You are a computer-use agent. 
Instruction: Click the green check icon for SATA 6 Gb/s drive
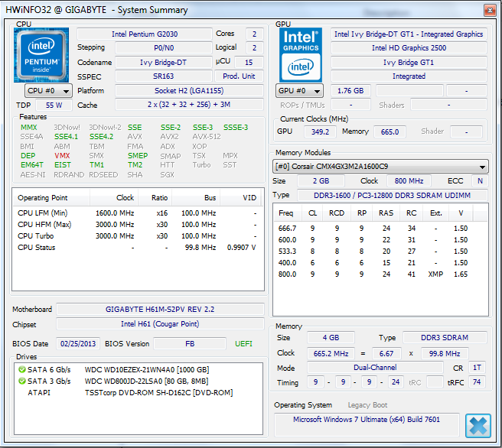point(21,370)
